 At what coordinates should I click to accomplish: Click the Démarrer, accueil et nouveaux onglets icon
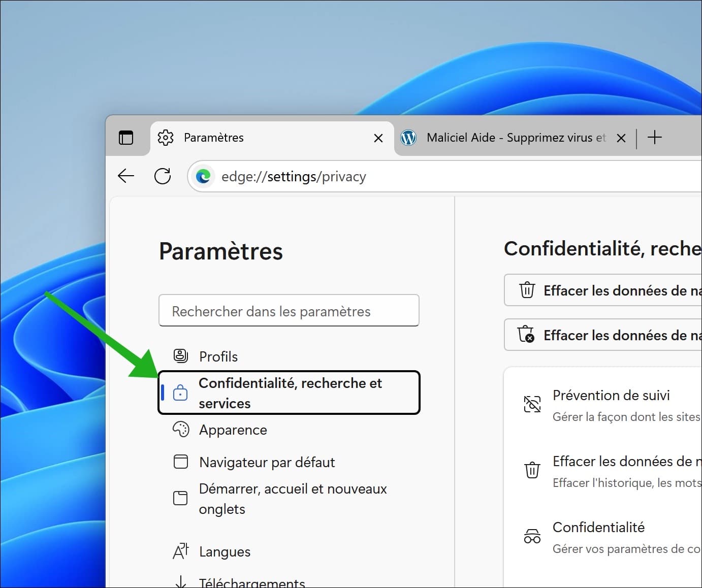click(180, 498)
